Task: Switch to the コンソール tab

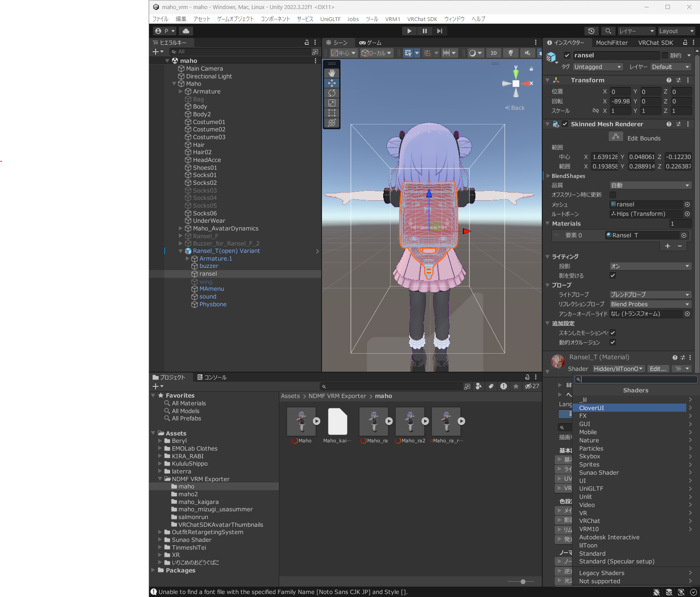Action: coord(212,377)
